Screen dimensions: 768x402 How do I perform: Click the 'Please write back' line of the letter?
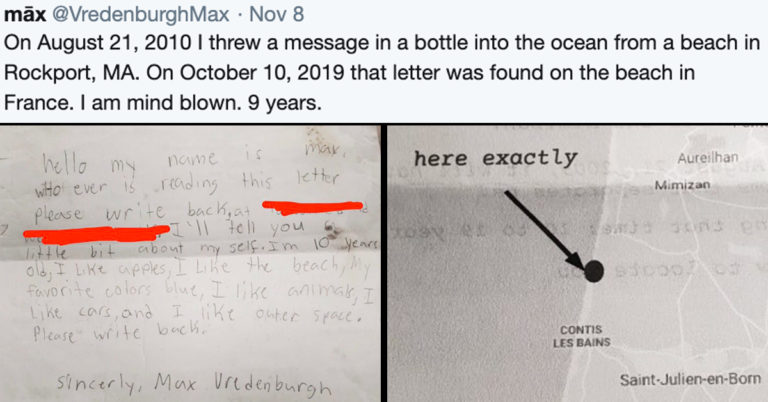tap(117, 333)
